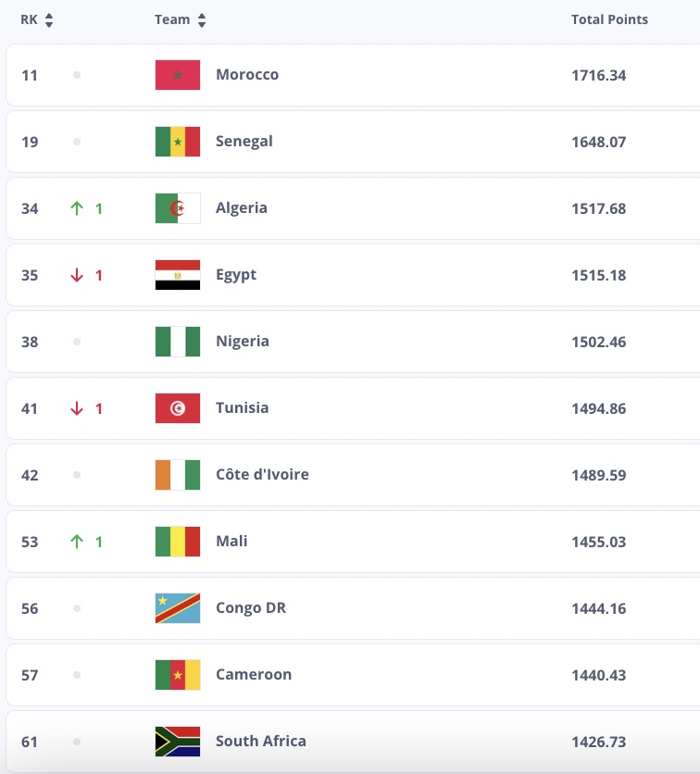Image resolution: width=700 pixels, height=774 pixels.
Task: Click Morocco's total points 1716.34
Action: pos(598,75)
